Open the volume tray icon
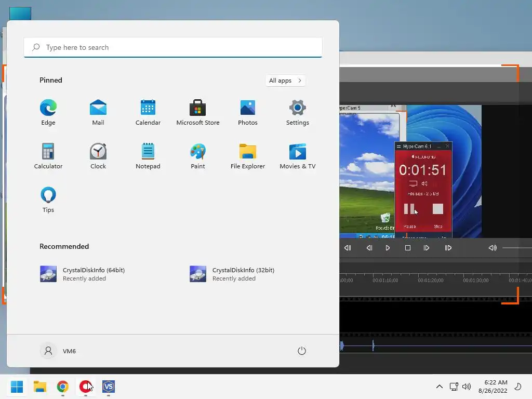This screenshot has width=532, height=399. tap(467, 387)
